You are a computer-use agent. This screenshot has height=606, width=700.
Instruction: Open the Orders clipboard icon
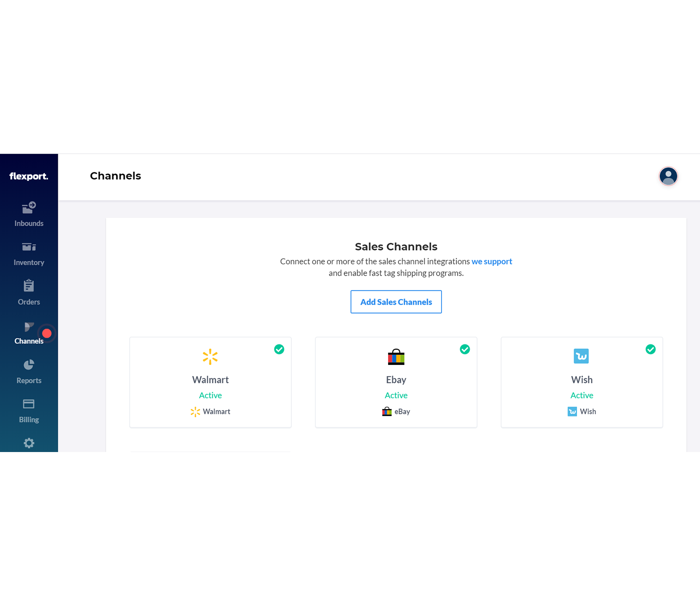tap(29, 286)
